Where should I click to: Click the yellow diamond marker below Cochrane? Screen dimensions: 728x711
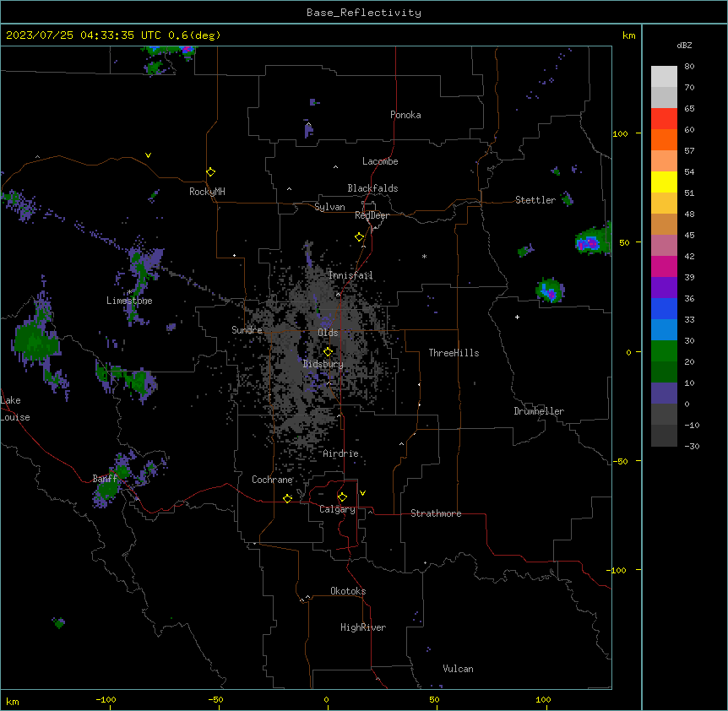(x=287, y=498)
